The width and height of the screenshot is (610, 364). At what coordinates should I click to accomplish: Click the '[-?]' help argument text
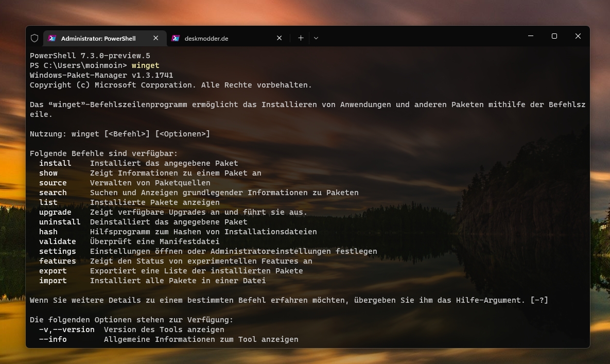point(539,300)
